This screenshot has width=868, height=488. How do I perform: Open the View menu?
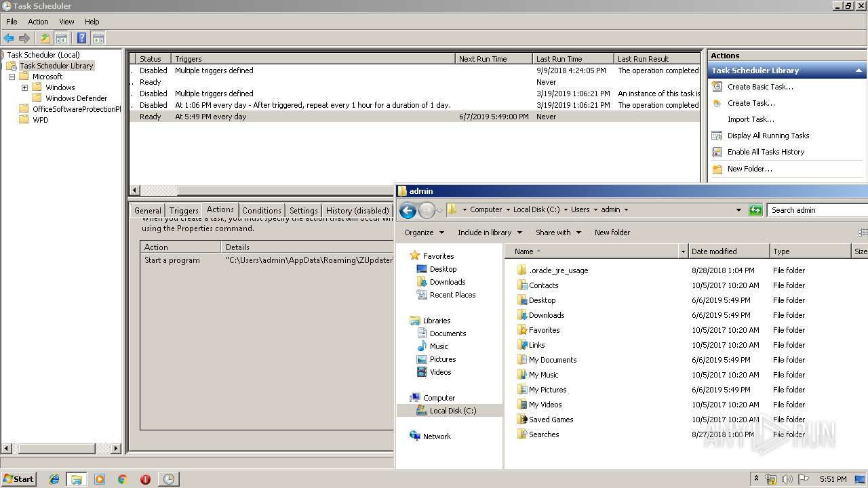[66, 22]
